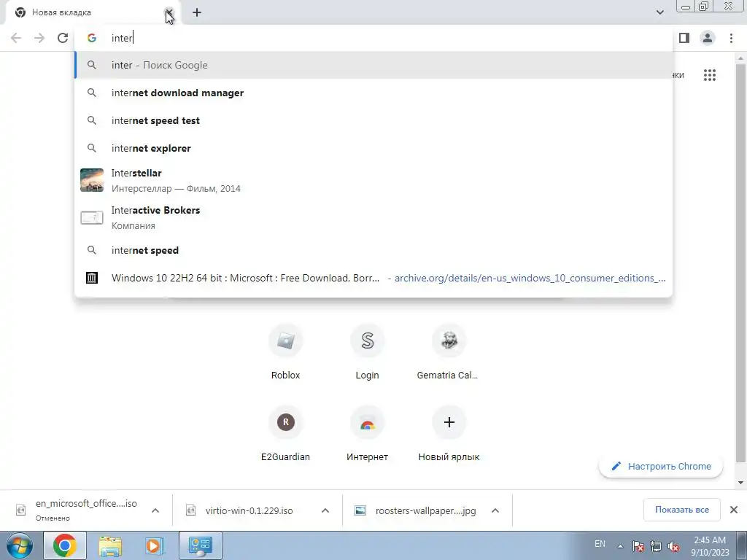The width and height of the screenshot is (747, 560).
Task: Choose 'internet speed test' suggestion
Action: click(374, 120)
